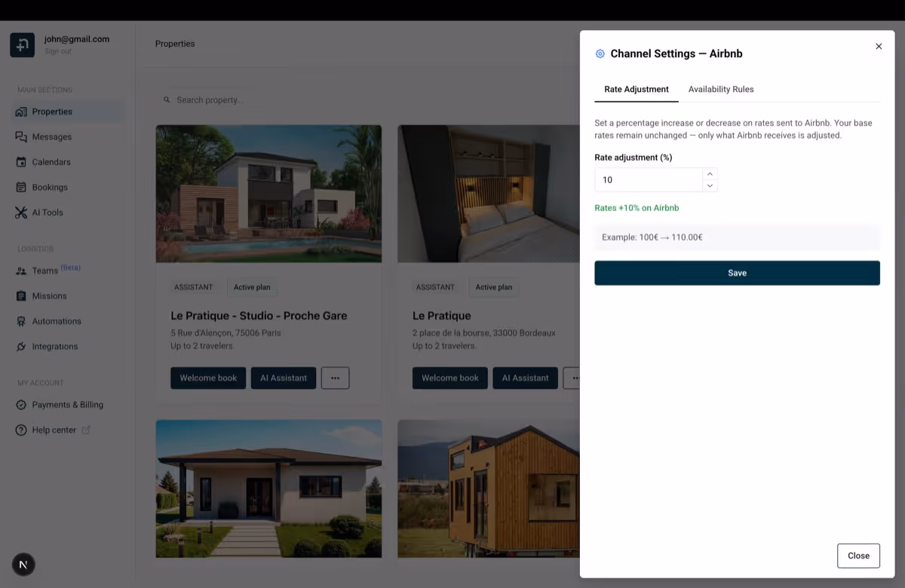905x588 pixels.
Task: Open the Automations section
Action: pyautogui.click(x=56, y=320)
